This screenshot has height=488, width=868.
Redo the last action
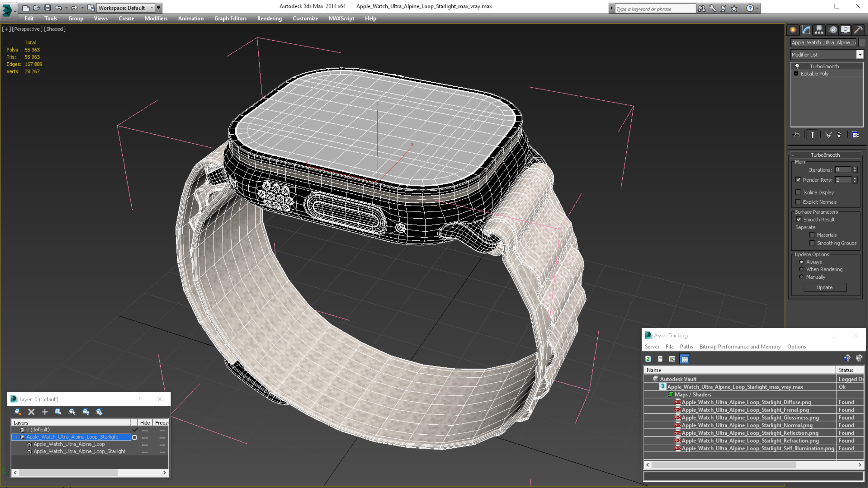[74, 8]
